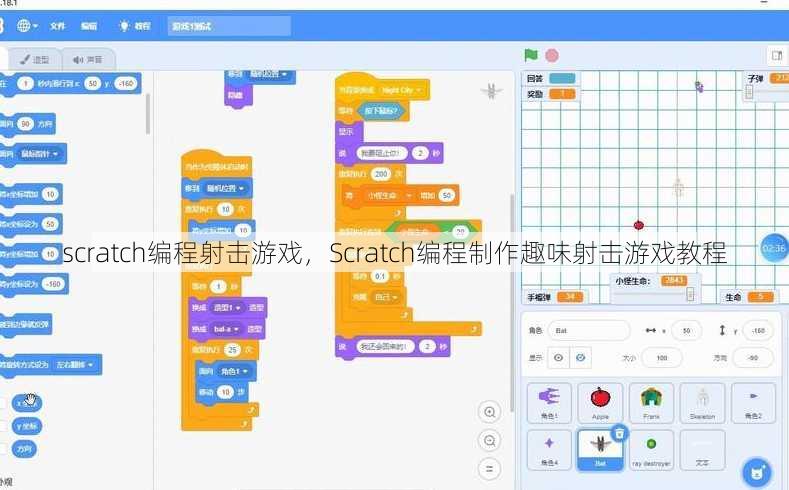The height and width of the screenshot is (490, 789).
Task: Click the palette vertical scrollbar
Action: (x=147, y=114)
